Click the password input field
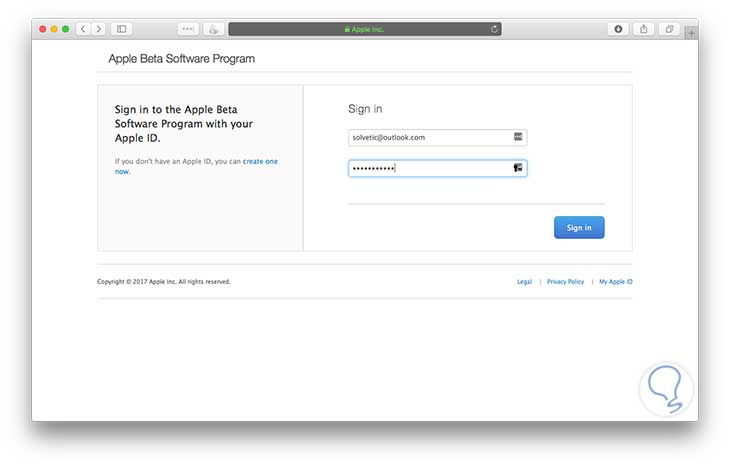The width and height of the screenshot is (730, 467). point(437,168)
